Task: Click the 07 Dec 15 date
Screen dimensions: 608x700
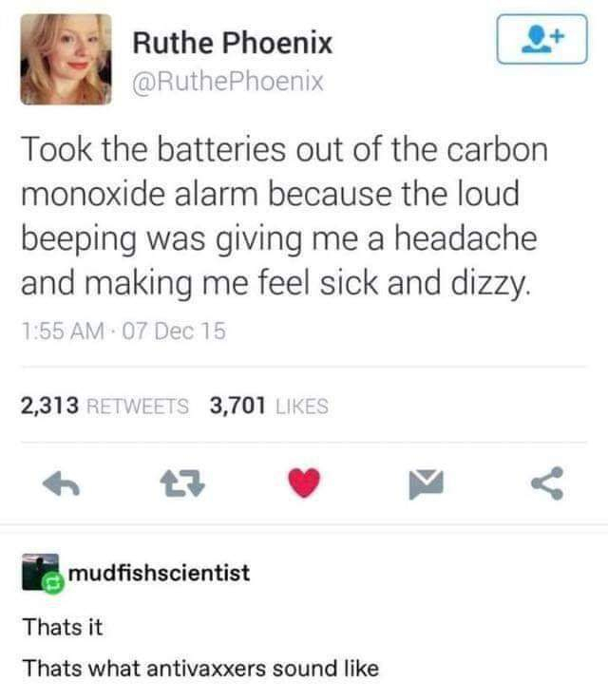Action: point(174,331)
